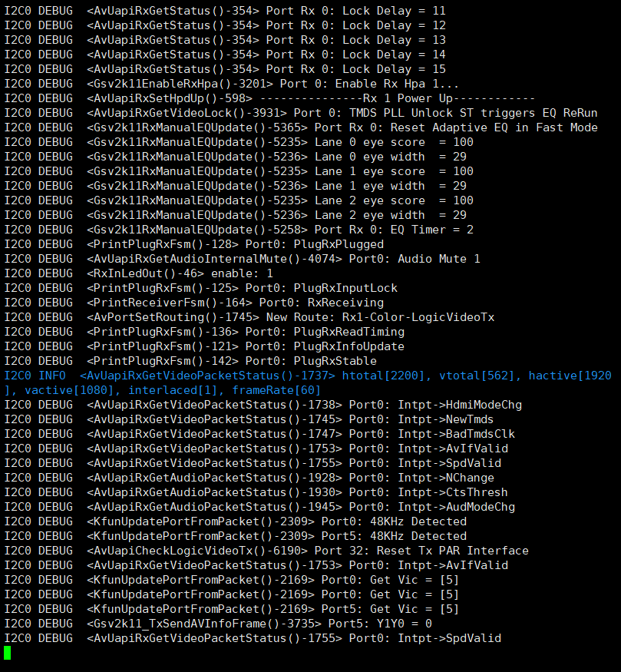Click 'Reset Adaptive EQ in Fast Mode' line

point(301,127)
